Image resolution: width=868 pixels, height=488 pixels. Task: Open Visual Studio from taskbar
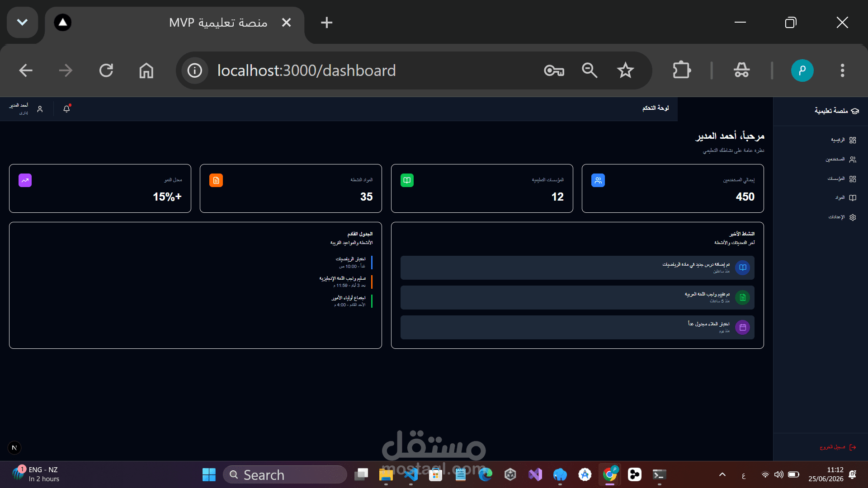point(535,475)
